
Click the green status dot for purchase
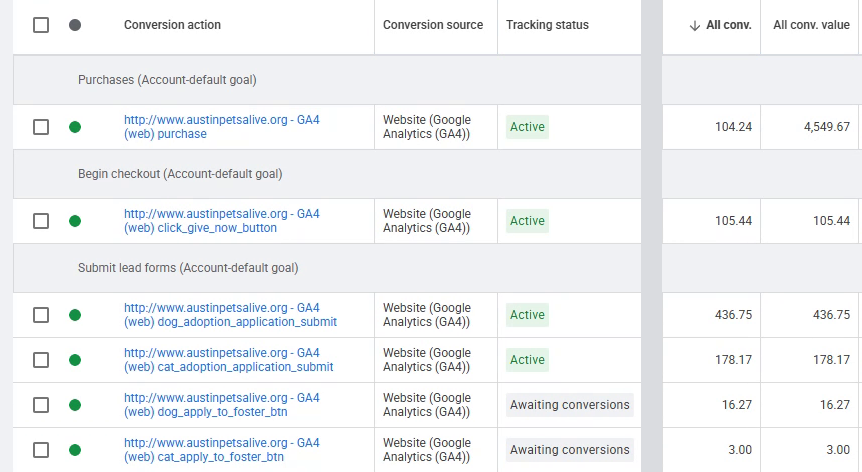(75, 127)
